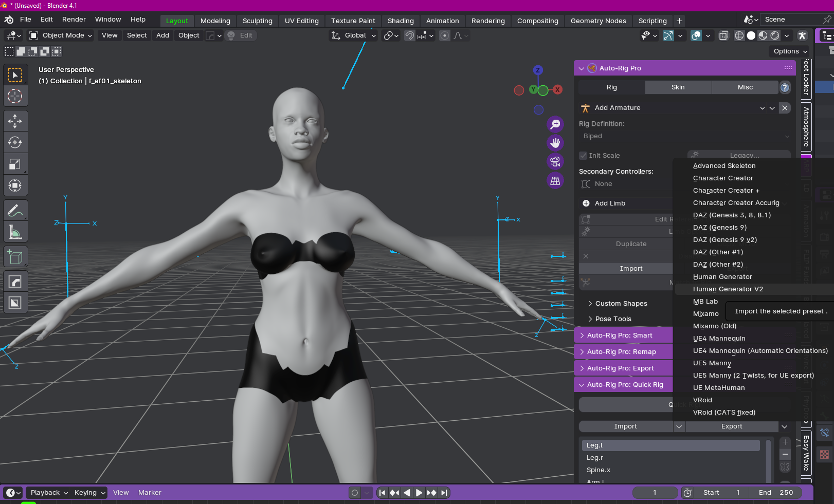Switch to rendered viewport shading
Image resolution: width=834 pixels, height=504 pixels.
[x=775, y=35]
